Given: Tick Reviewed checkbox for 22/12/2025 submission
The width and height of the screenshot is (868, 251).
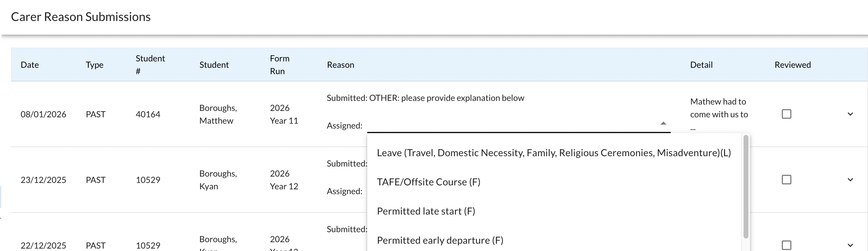Looking at the screenshot, I should (x=786, y=245).
